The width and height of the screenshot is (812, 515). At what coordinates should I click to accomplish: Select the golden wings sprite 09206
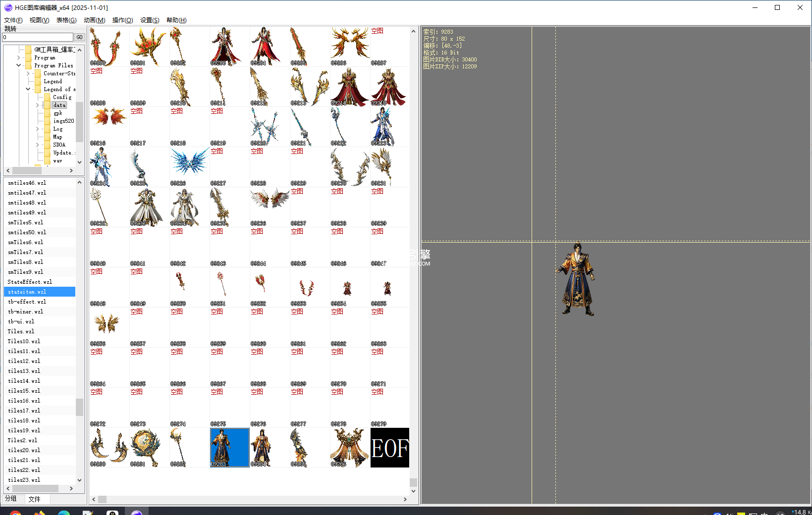click(x=350, y=47)
